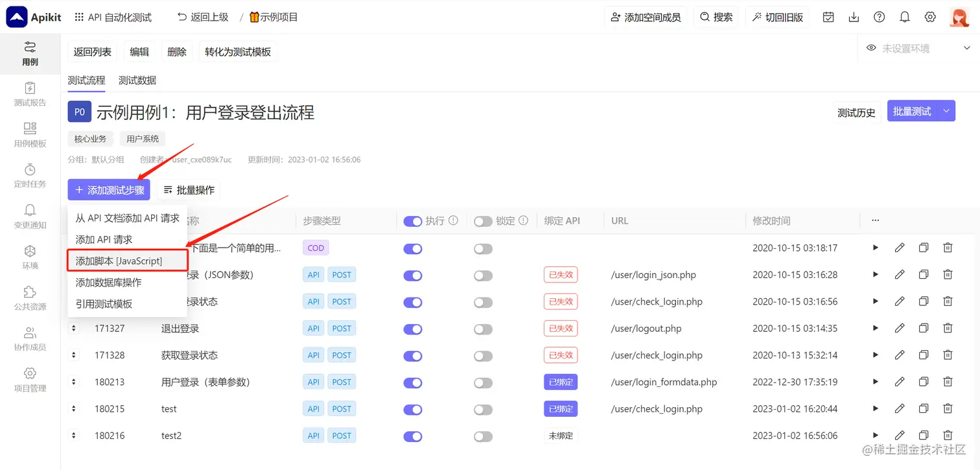Open 项目管理 in the sidebar

click(30, 380)
